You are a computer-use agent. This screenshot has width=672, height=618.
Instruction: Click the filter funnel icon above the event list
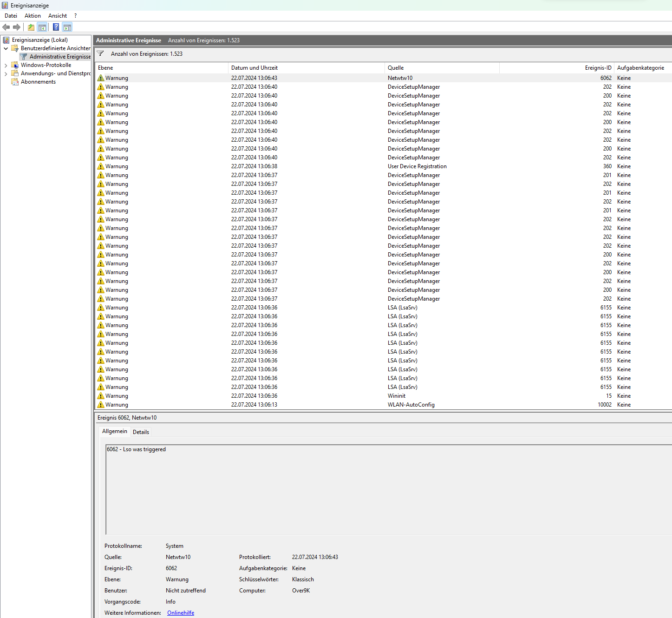pyautogui.click(x=100, y=54)
